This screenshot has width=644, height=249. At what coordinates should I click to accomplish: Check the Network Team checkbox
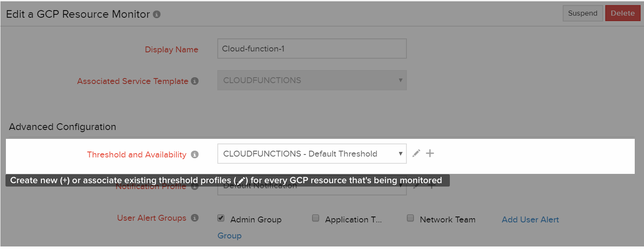tap(410, 218)
